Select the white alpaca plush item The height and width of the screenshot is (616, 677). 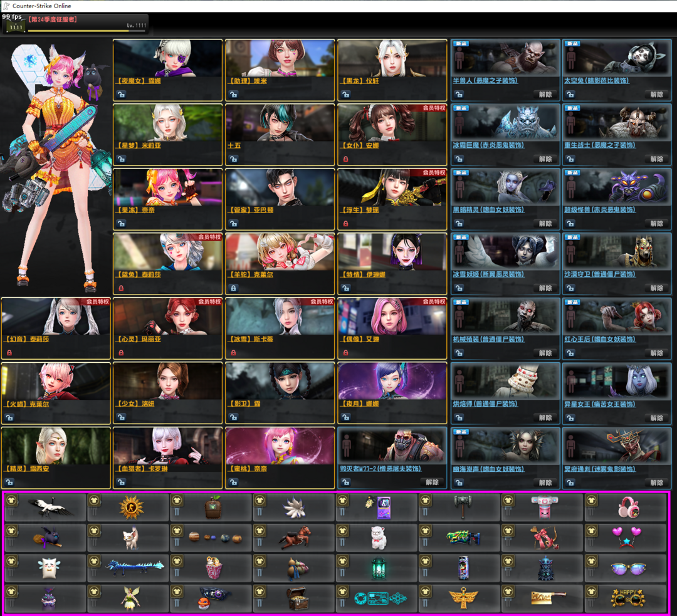coord(377,538)
